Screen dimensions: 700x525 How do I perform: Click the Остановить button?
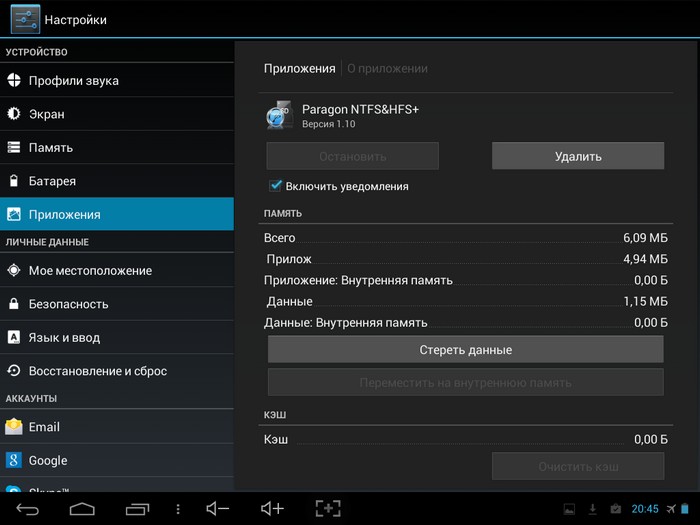coord(353,156)
